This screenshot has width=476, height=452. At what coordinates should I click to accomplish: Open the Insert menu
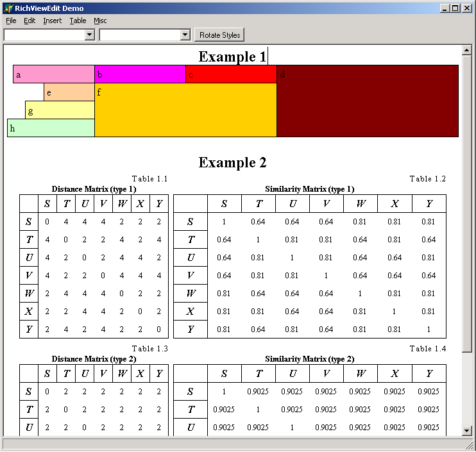(x=53, y=21)
